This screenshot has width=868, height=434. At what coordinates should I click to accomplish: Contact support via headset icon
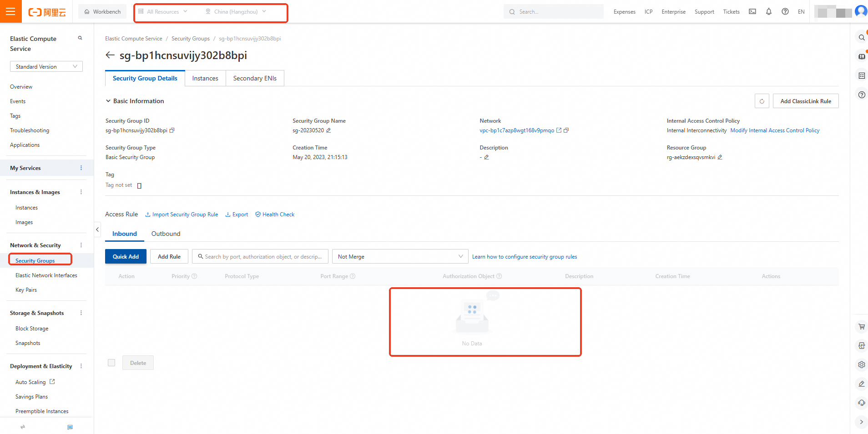(862, 403)
